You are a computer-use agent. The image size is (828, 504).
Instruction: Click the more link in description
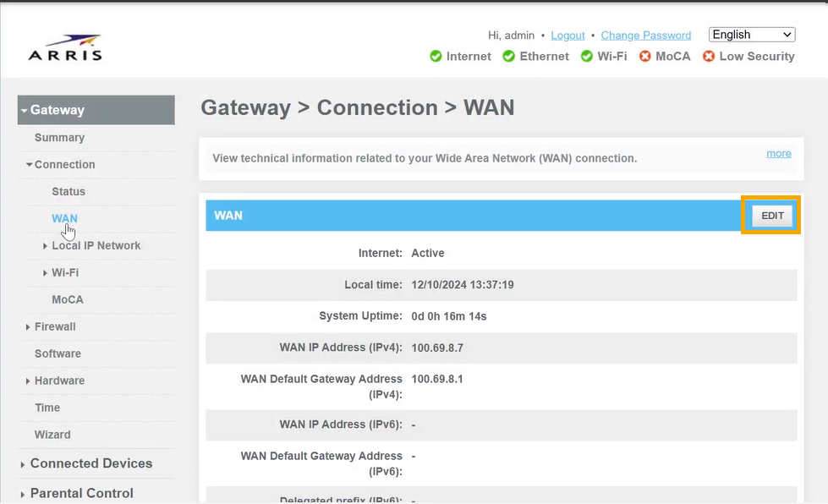click(x=779, y=154)
